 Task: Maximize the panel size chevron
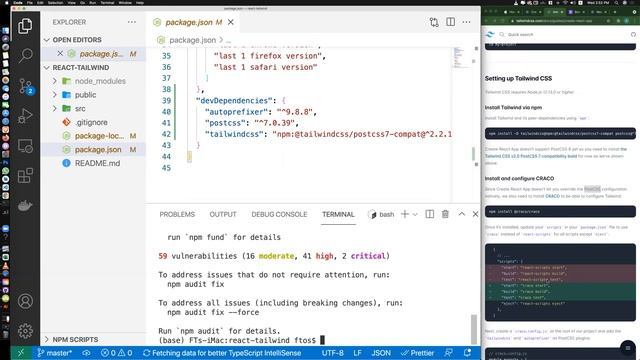(x=462, y=214)
